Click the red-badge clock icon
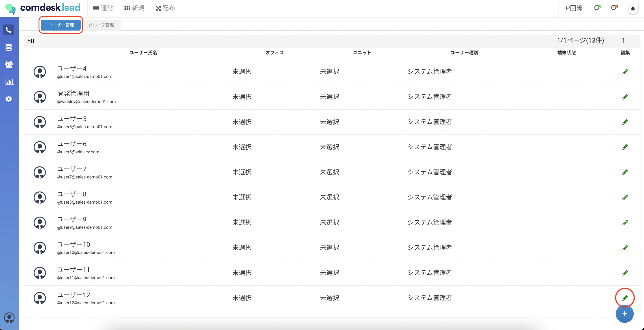Viewport: 644px width, 330px height. pyautogui.click(x=614, y=8)
